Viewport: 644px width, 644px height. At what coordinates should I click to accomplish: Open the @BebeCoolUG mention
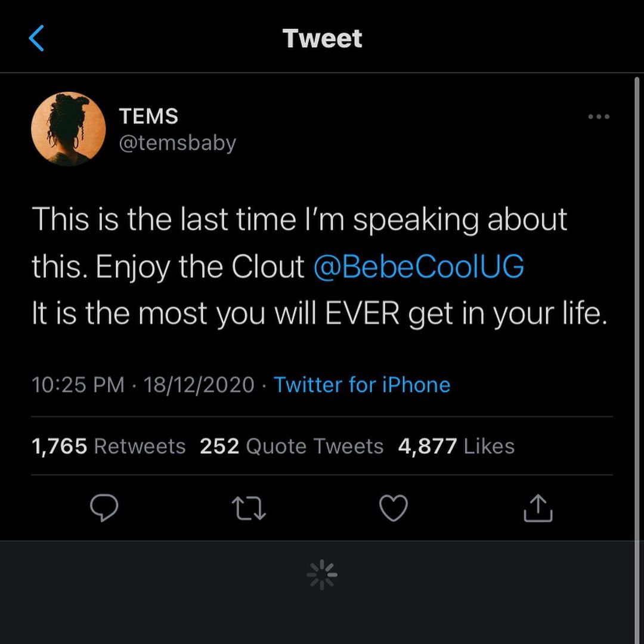418,267
